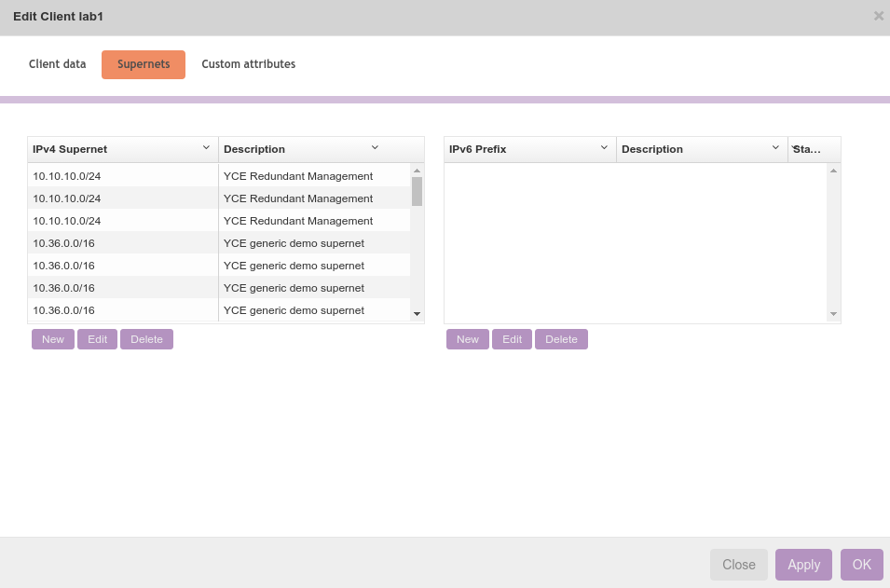This screenshot has height=588, width=890.
Task: Switch to the Client data tab
Action: pos(58,64)
